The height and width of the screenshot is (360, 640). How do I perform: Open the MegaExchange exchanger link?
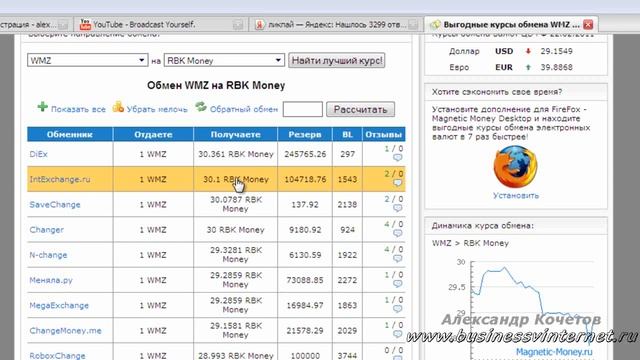coord(59,305)
